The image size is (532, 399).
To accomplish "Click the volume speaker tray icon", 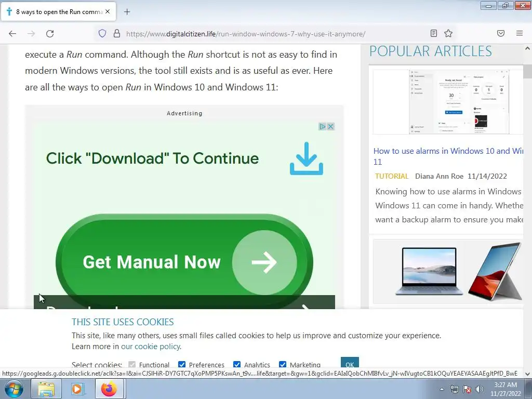I will pos(480,389).
